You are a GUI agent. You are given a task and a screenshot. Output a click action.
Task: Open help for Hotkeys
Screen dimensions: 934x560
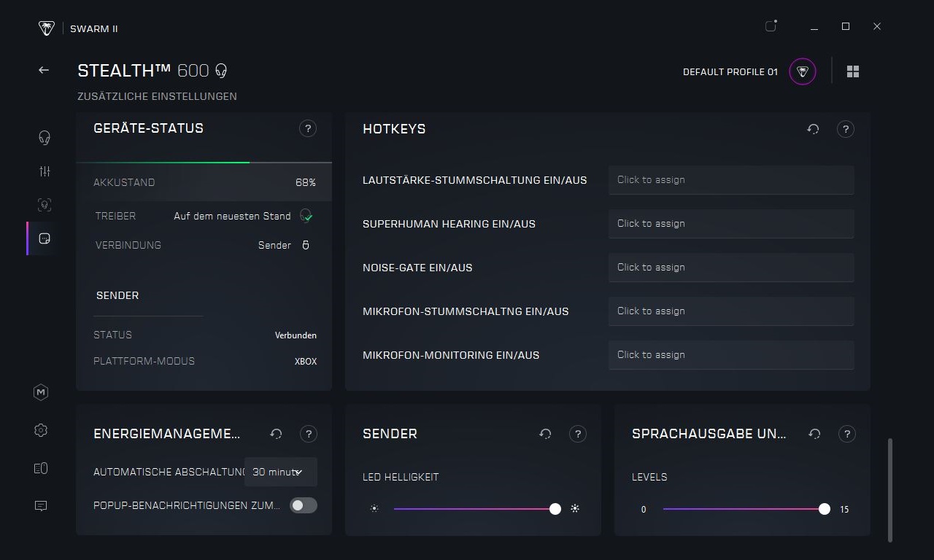846,129
